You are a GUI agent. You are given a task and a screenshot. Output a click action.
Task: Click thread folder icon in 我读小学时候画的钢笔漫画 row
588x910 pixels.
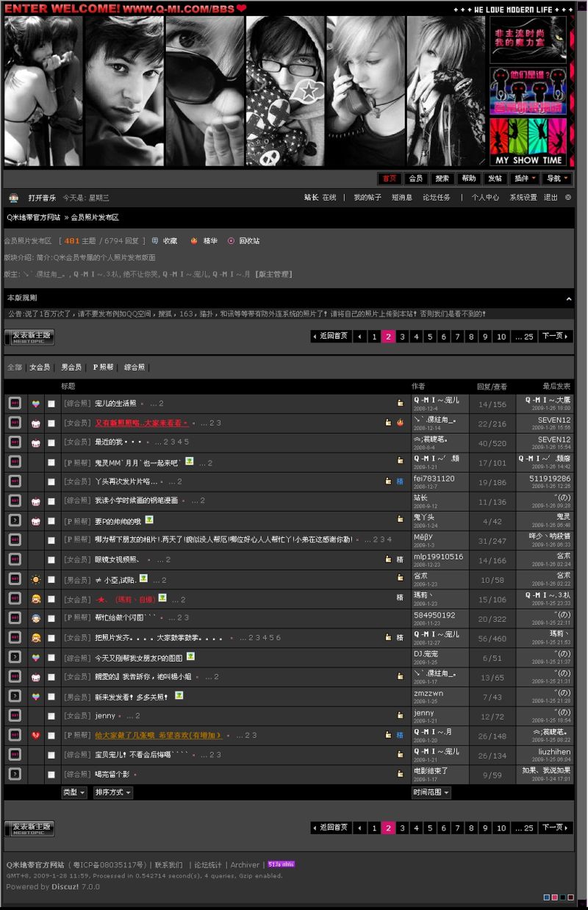[x=15, y=501]
